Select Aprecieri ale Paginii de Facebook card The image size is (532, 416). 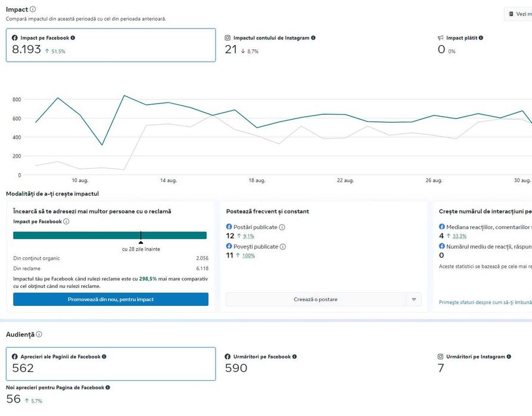click(111, 364)
